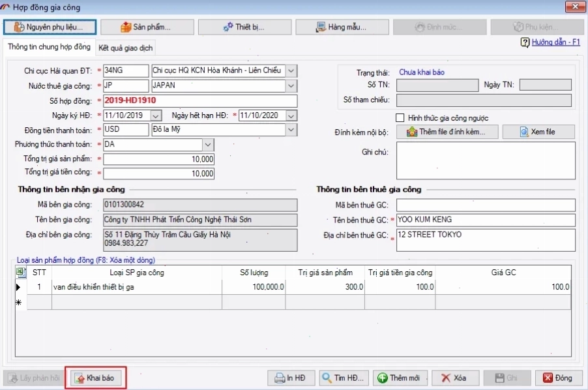588x390 pixels.
Task: Expand the Phương thức thanh toán dropdown
Action: coord(208,144)
